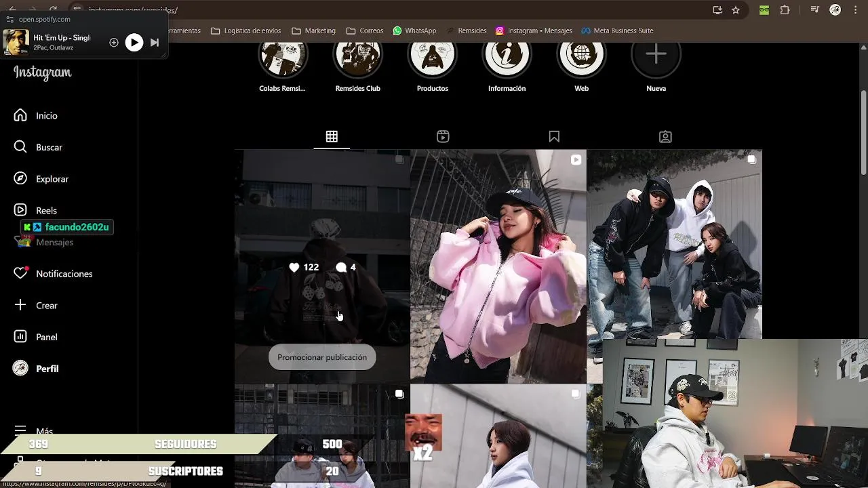
Task: Open the three people group post
Action: tap(674, 244)
